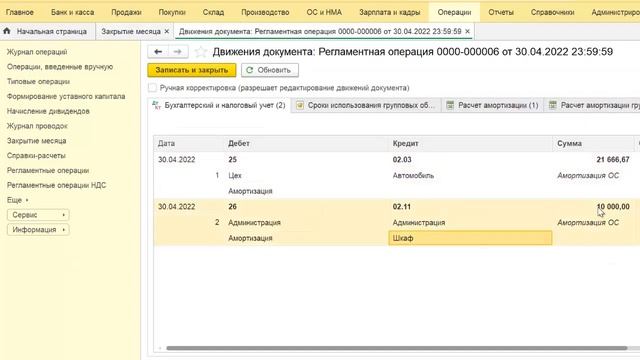Image resolution: width=640 pixels, height=360 pixels.
Task: Select Расчет амортизации (1) tab
Action: 492,105
